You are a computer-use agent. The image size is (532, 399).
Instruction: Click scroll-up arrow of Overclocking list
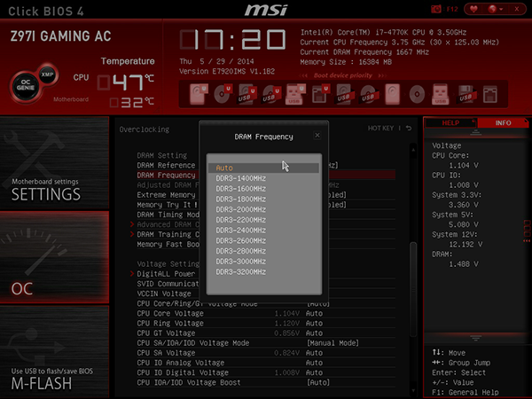point(413,149)
